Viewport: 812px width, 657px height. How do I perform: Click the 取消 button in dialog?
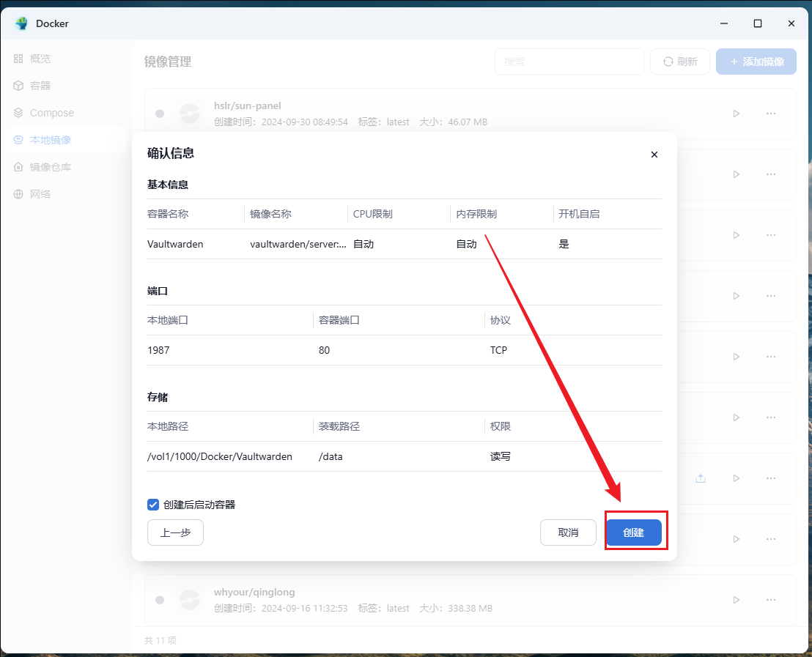point(568,532)
